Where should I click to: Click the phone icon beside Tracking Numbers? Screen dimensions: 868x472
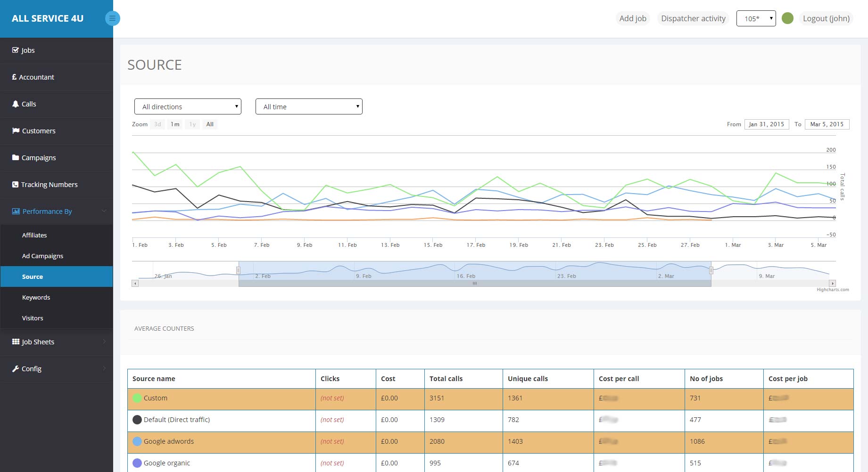tap(15, 184)
